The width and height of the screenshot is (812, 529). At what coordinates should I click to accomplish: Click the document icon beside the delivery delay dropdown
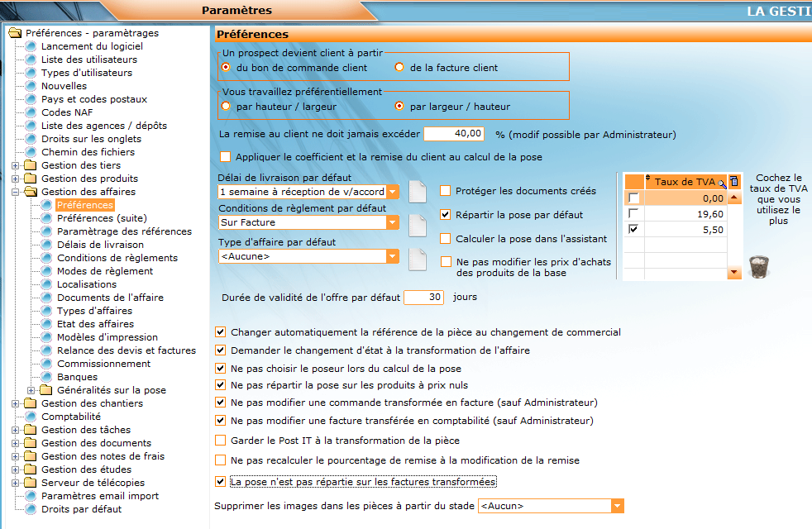tap(418, 192)
